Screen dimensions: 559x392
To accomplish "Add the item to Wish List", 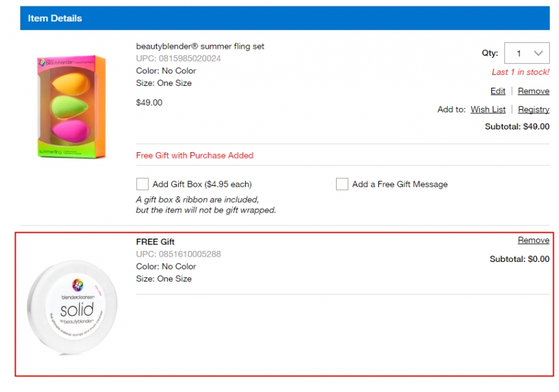I will 488,109.
